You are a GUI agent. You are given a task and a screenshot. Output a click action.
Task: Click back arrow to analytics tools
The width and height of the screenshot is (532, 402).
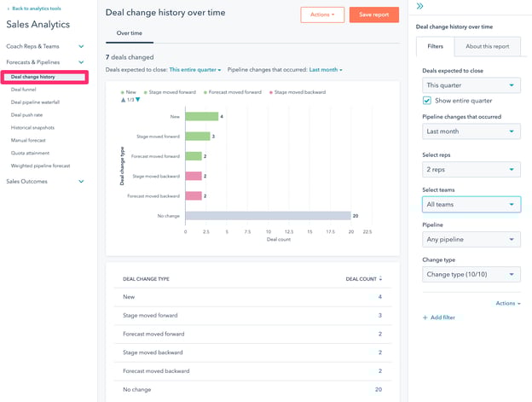[9, 9]
